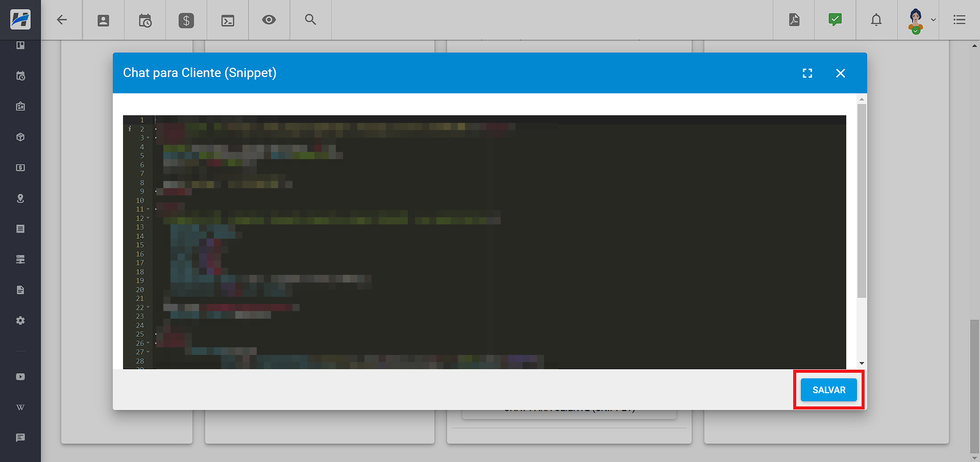Open the list document icon in sidebar

pyautogui.click(x=20, y=229)
